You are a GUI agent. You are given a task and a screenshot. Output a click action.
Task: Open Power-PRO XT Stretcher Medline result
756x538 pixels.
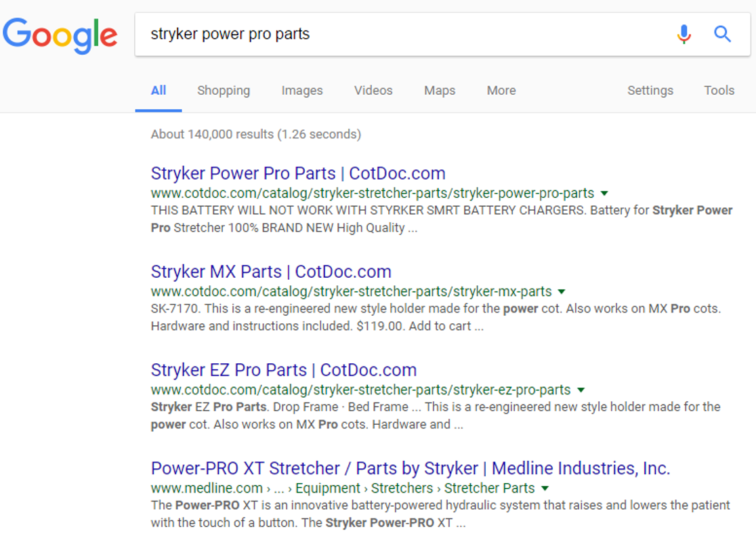coord(411,469)
